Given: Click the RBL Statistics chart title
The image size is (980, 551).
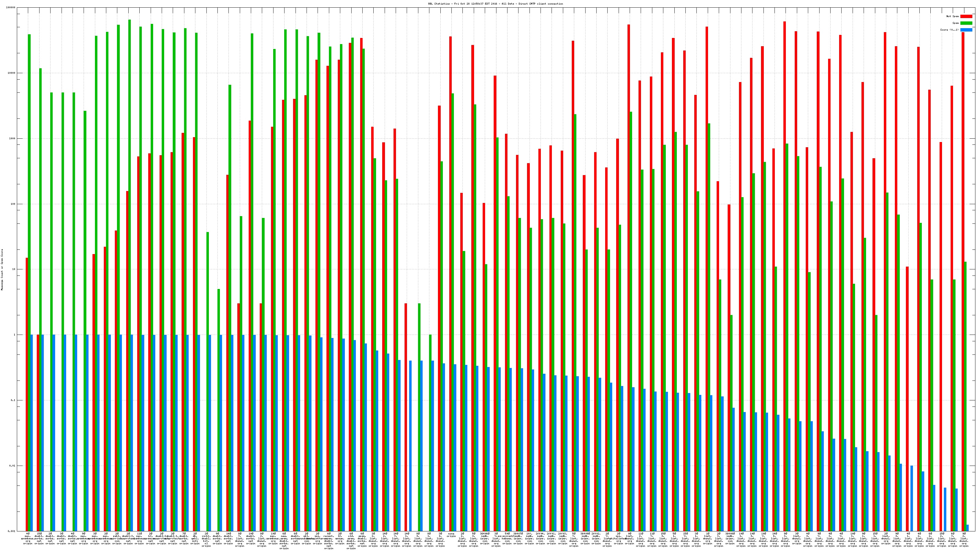Looking at the screenshot, I should point(495,4).
